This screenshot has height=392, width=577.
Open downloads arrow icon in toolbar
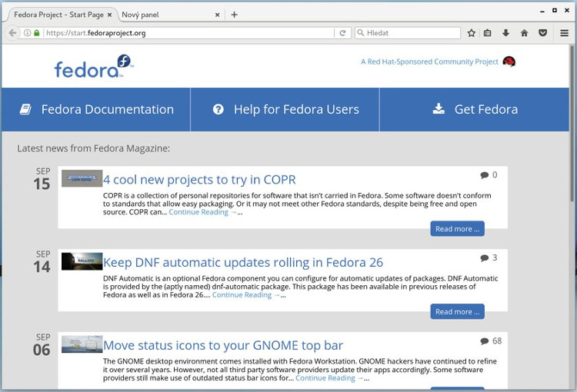pyautogui.click(x=506, y=33)
